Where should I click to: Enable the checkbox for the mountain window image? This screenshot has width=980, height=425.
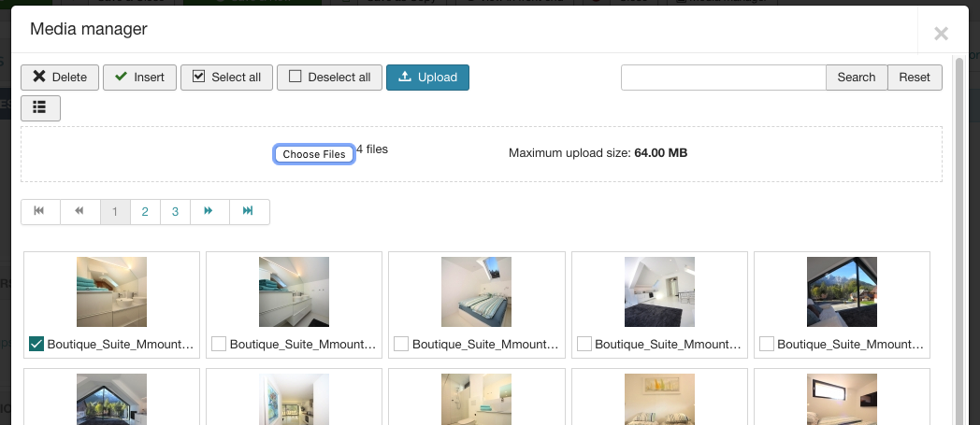coord(767,345)
